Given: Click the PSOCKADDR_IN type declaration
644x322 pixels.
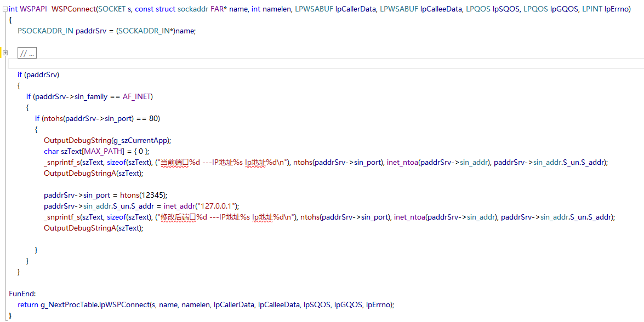Looking at the screenshot, I should [x=45, y=31].
